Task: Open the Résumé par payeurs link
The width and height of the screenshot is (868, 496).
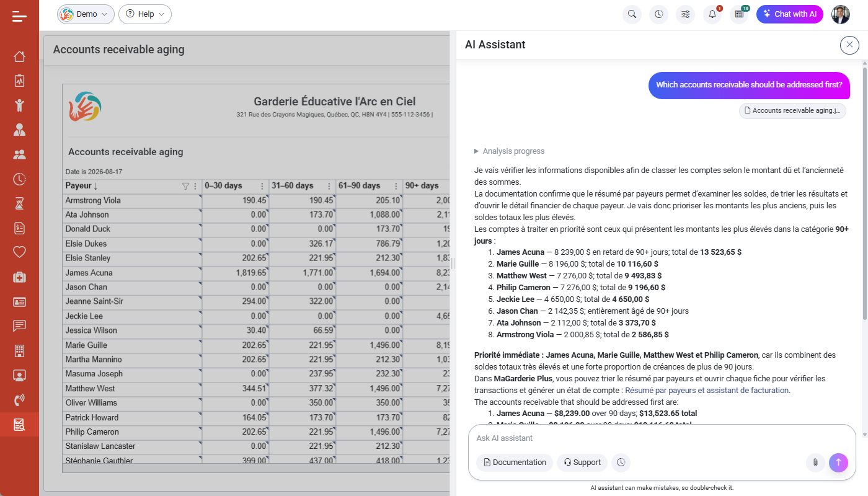Action: (x=707, y=391)
